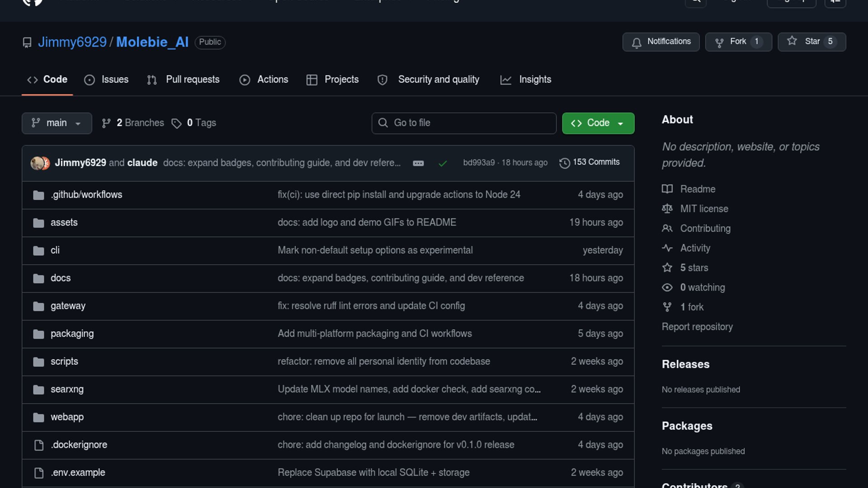
Task: Click the Activity pulse icon
Action: [667, 248]
